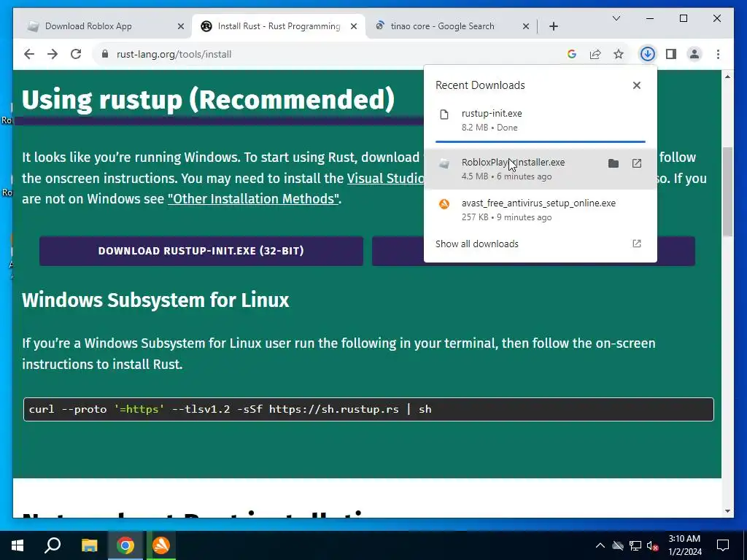The height and width of the screenshot is (560, 747).
Task: Expand the tab search dropdown chevron
Action: click(616, 18)
